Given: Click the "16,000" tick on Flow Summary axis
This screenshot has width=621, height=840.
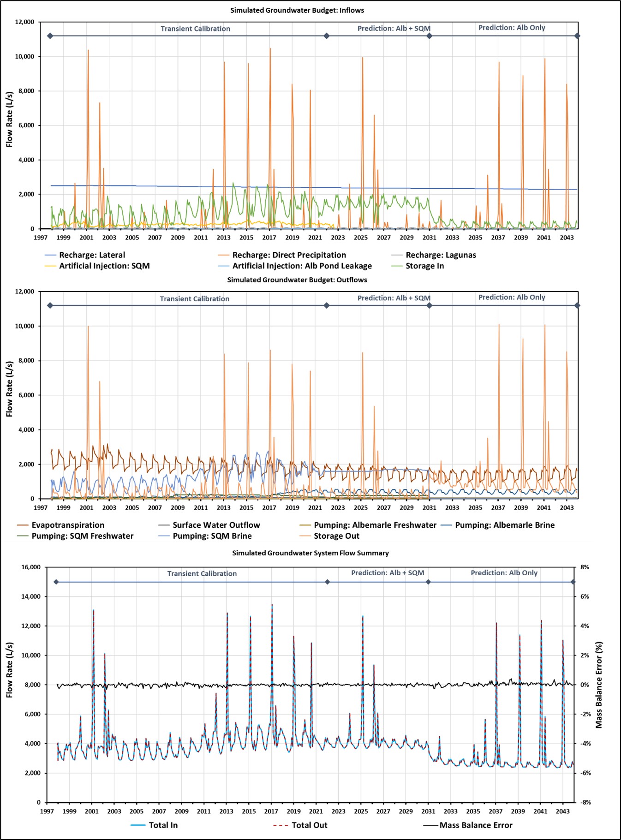Looking at the screenshot, I should (x=31, y=567).
